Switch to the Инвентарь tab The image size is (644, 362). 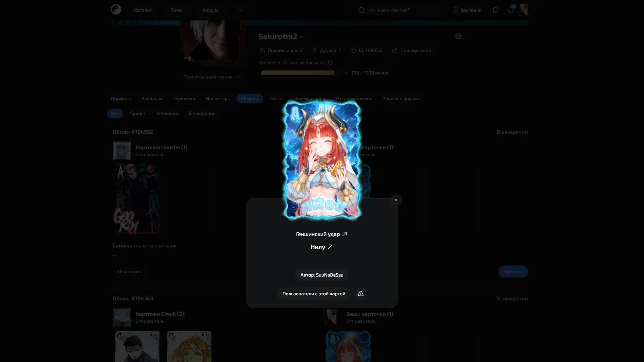coord(218,98)
